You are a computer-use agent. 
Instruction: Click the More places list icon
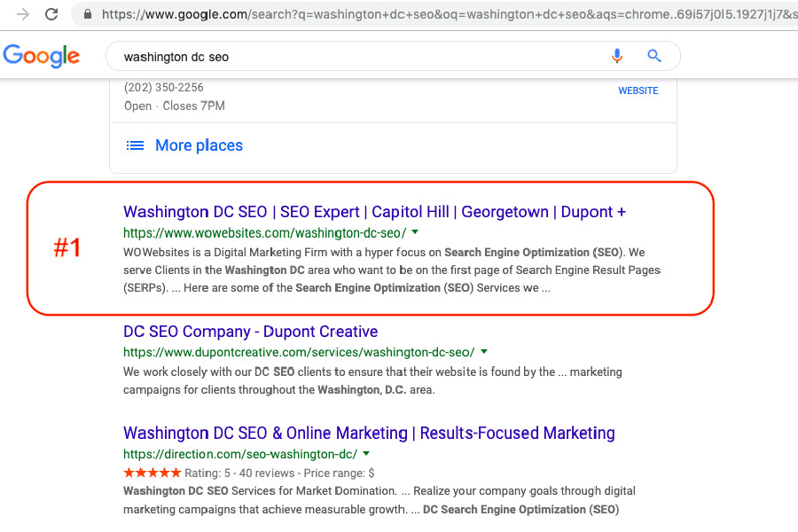point(135,145)
